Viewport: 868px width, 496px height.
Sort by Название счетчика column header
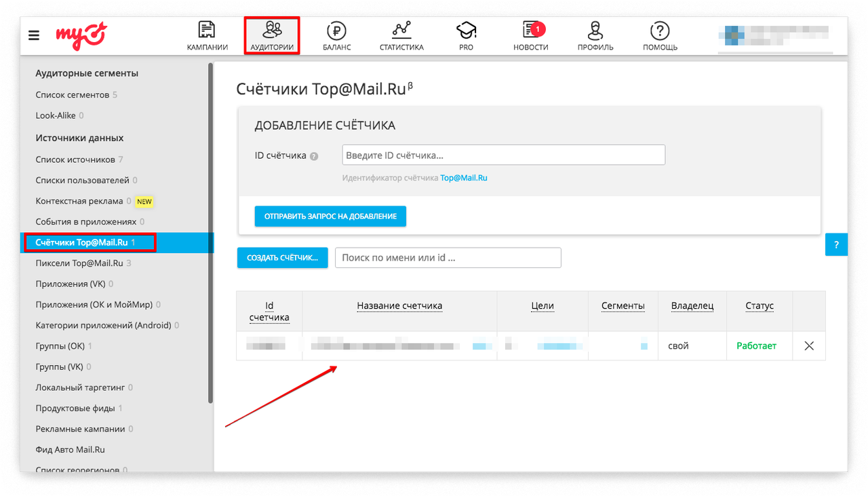coord(399,306)
